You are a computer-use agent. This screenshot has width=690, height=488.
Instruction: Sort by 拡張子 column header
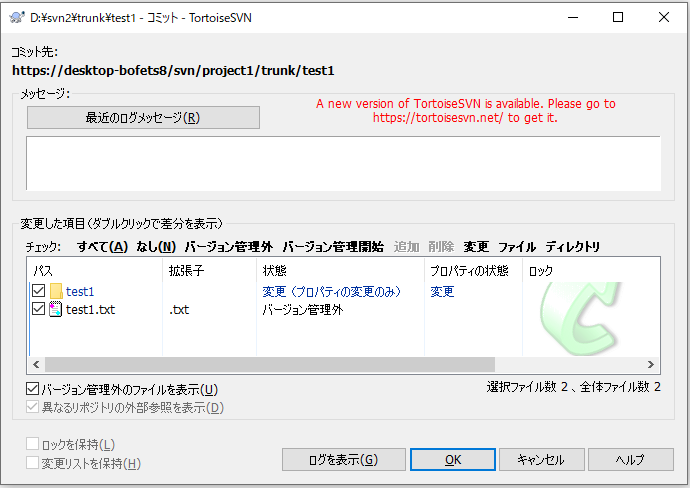tap(209, 271)
